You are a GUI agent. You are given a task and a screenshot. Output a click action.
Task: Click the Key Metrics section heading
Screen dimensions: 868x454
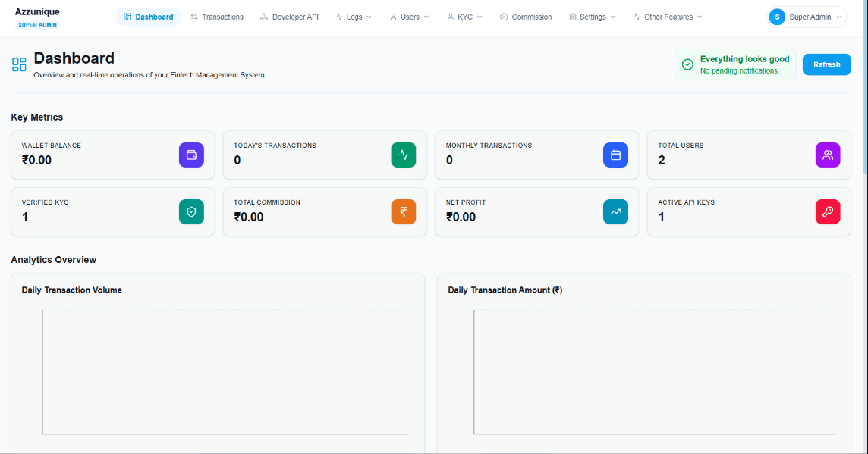click(37, 117)
